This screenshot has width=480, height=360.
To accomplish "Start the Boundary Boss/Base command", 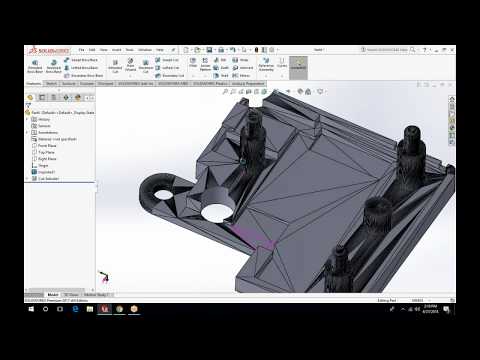I will [x=84, y=76].
